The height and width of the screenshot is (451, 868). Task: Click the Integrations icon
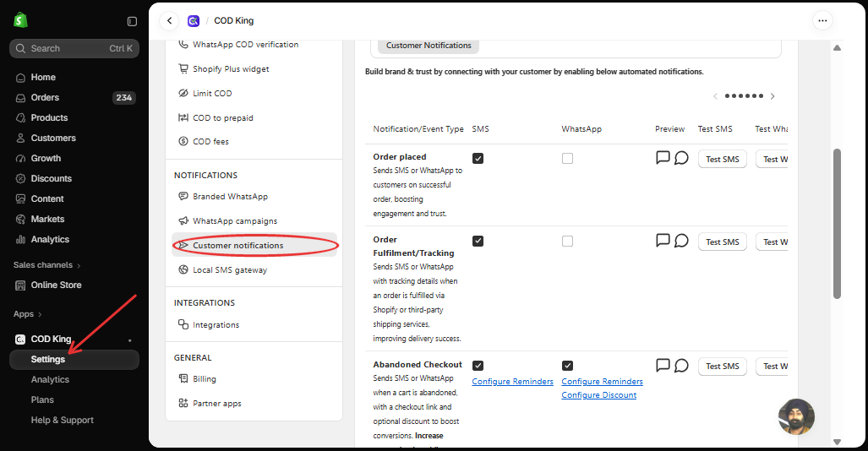pos(183,324)
